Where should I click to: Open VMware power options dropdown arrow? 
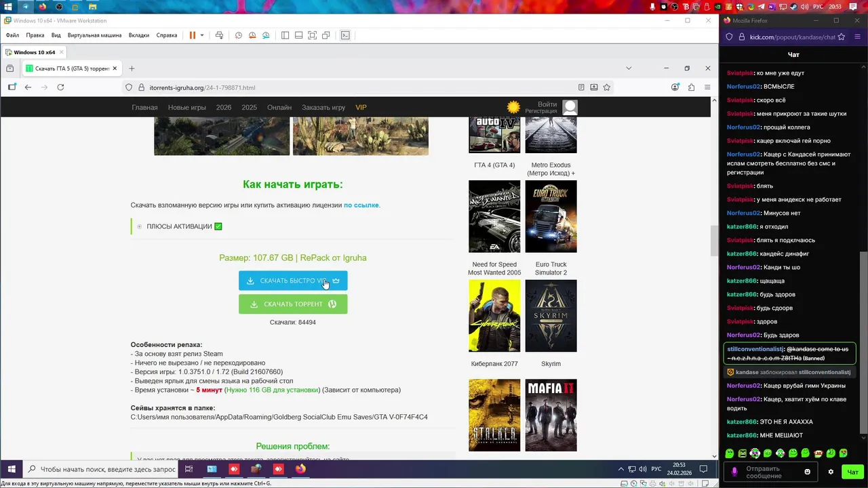click(201, 35)
